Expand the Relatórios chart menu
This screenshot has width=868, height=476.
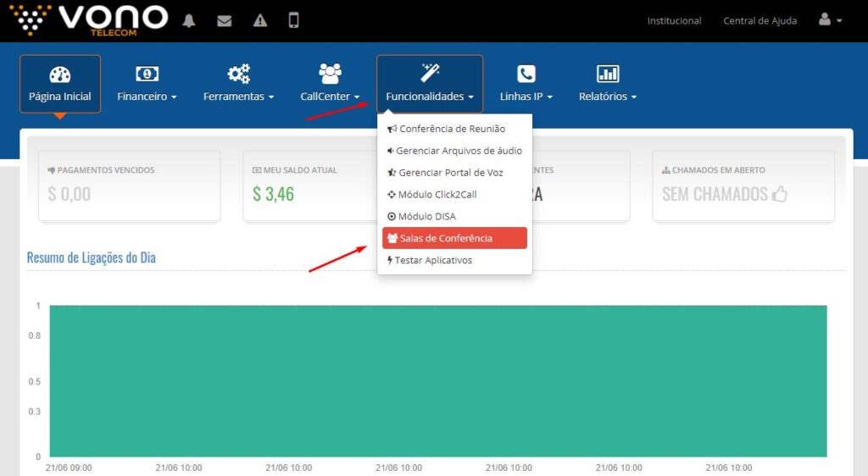tap(607, 84)
